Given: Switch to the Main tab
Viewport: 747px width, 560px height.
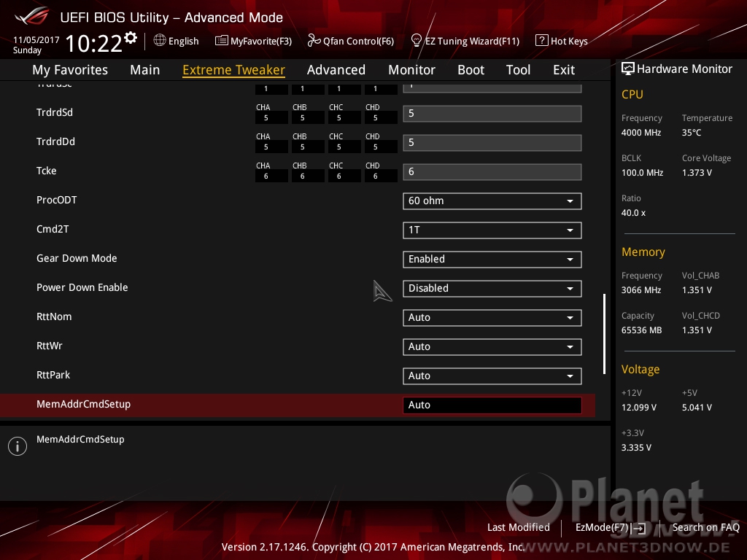Looking at the screenshot, I should pos(145,70).
